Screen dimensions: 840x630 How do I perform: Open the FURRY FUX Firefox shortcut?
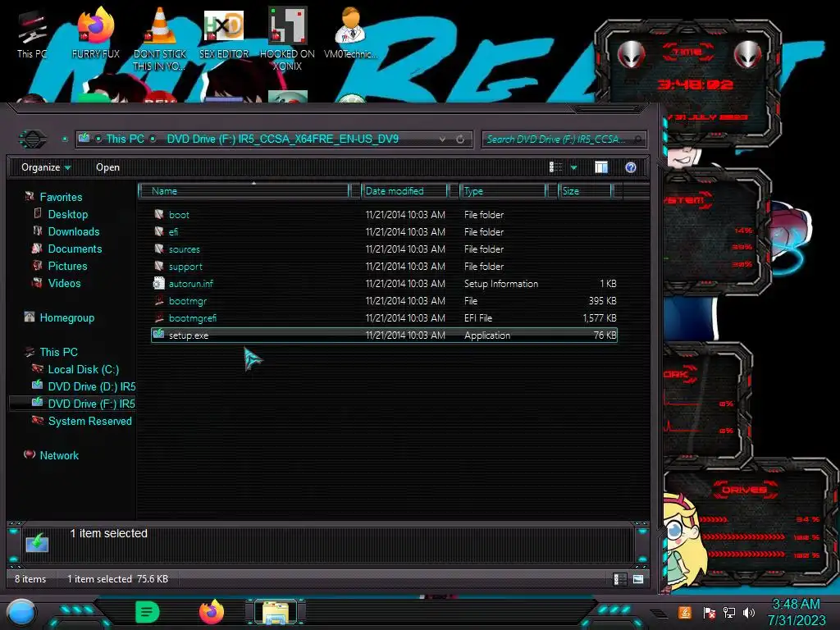[x=95, y=33]
